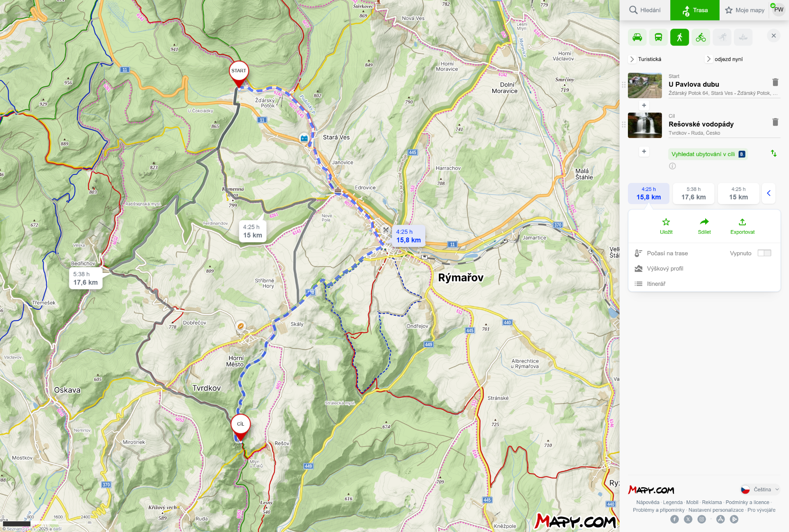Expand the odjezd nyní departure option

709,59
